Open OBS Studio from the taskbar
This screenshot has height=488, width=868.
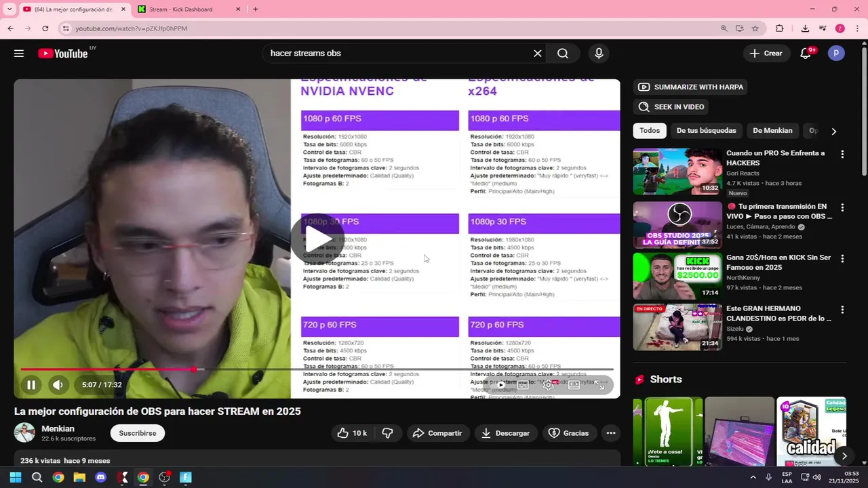165,477
